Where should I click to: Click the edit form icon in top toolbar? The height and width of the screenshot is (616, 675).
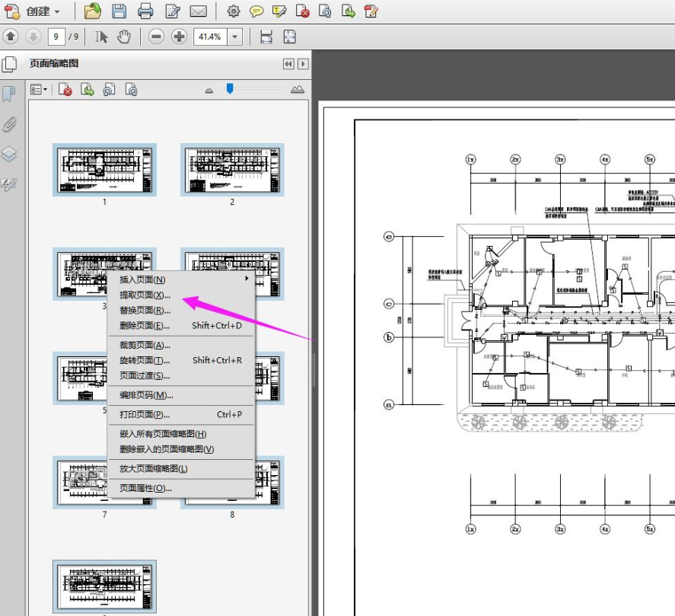click(x=371, y=11)
